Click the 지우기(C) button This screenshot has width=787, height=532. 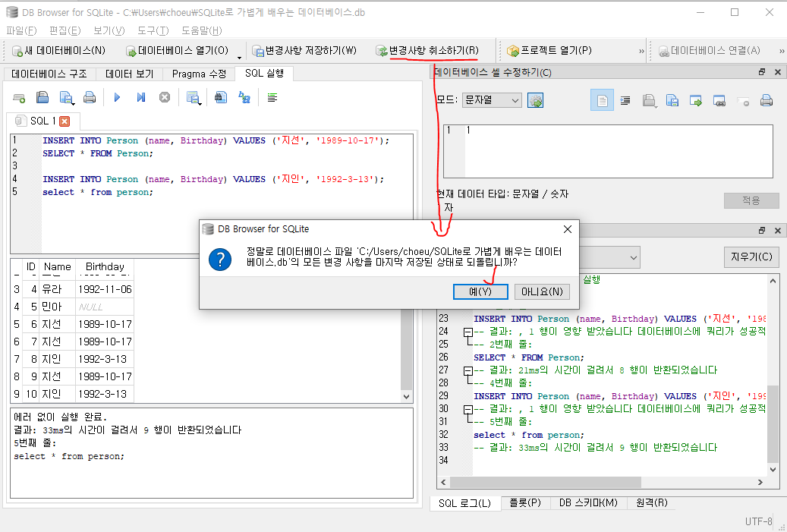pos(751,257)
